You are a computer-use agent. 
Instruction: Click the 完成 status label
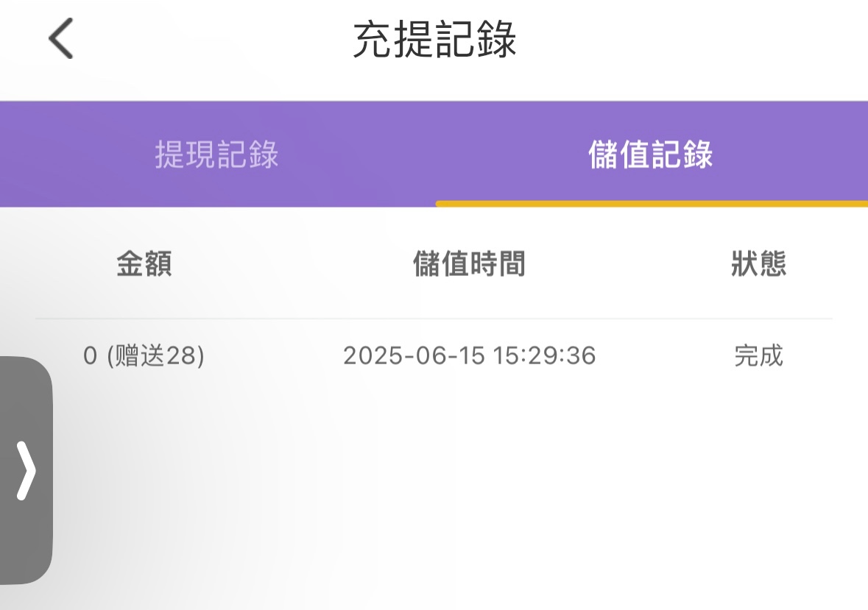tap(758, 356)
